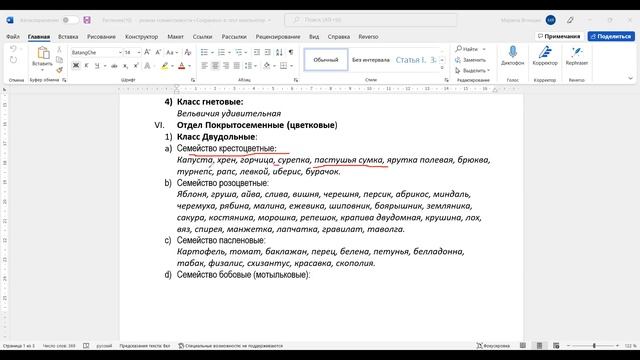This screenshot has width=640, height=360.
Task: Justify the paragraph text
Action: tap(236, 66)
